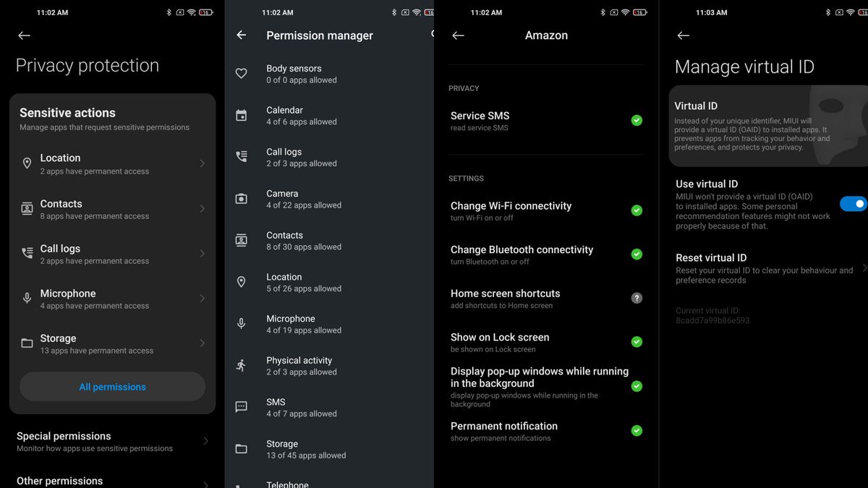The image size is (868, 488).
Task: Select the Calendar permission icon
Action: coord(241,115)
